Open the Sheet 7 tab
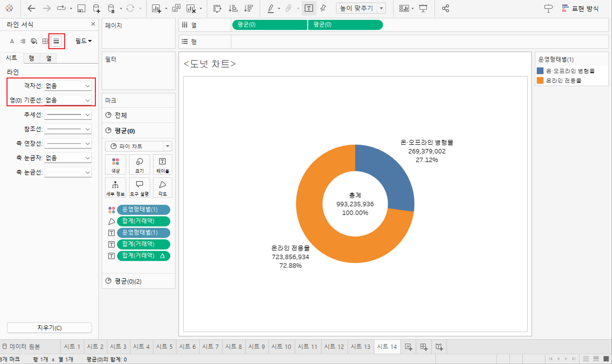Image resolution: width=612 pixels, height=364 pixels. [x=211, y=346]
